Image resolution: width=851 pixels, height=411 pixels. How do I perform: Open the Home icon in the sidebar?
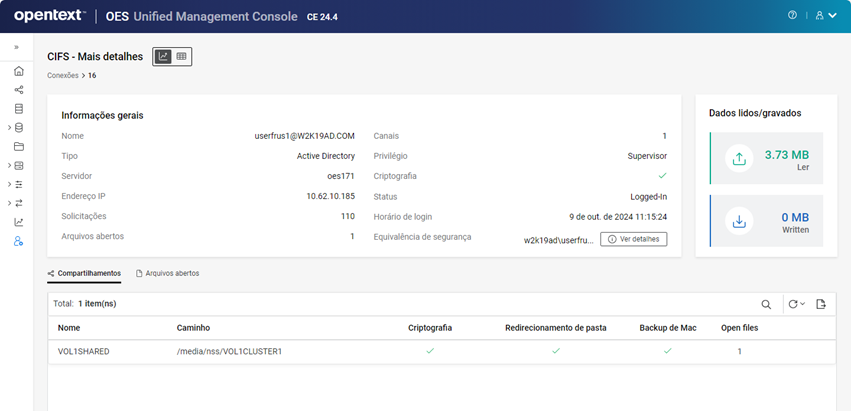pyautogui.click(x=18, y=71)
